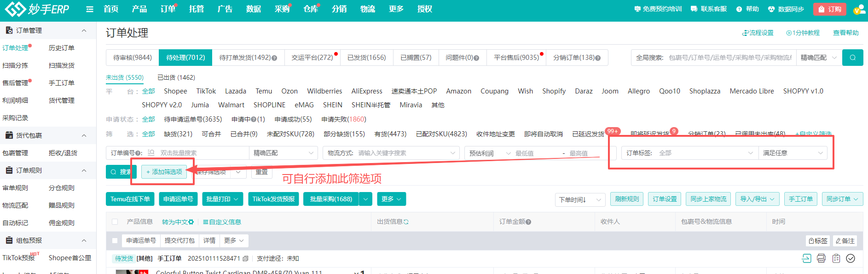Switch to 已发货(1656) tab
This screenshot has width=868, height=274.
367,58
